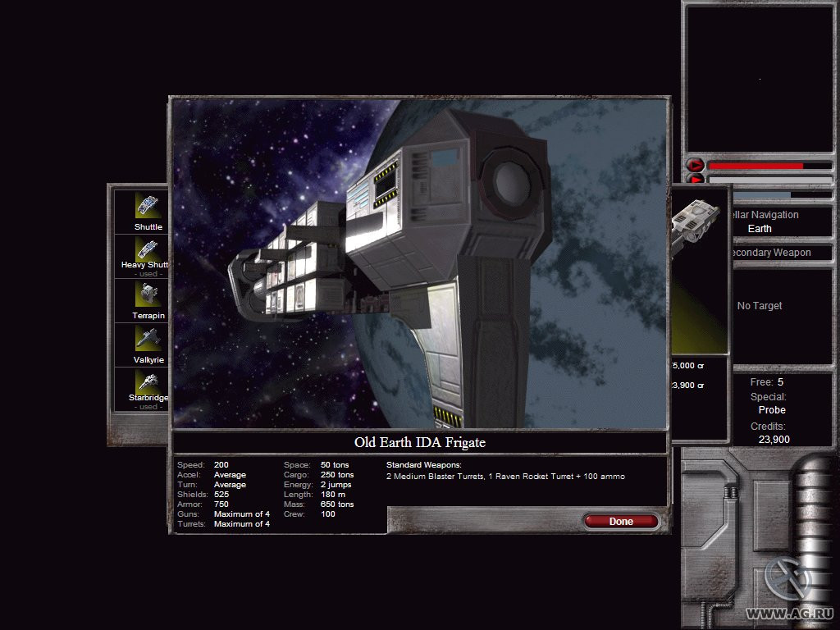Click the Special 'Probe' text
The width and height of the screenshot is (840, 630).
pyautogui.click(x=772, y=410)
